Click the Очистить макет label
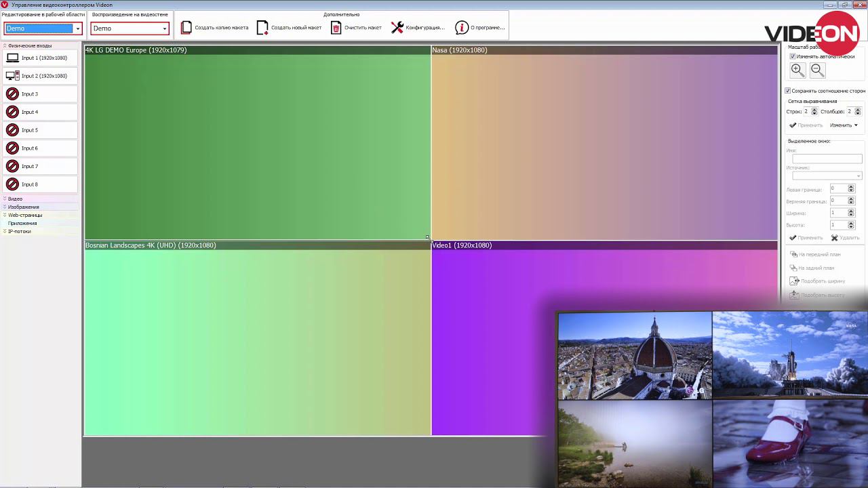Screen dimensions: 868x488 pyautogui.click(x=363, y=28)
